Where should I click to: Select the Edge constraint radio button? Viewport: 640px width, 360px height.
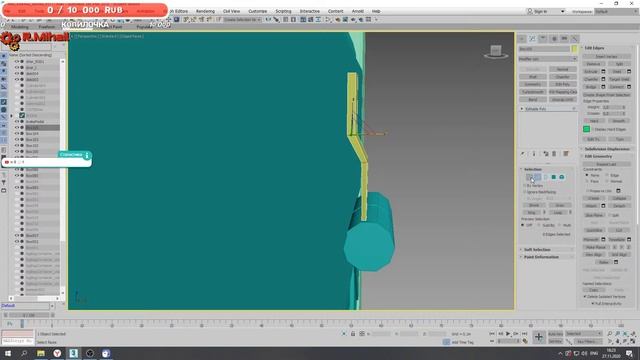pos(607,176)
